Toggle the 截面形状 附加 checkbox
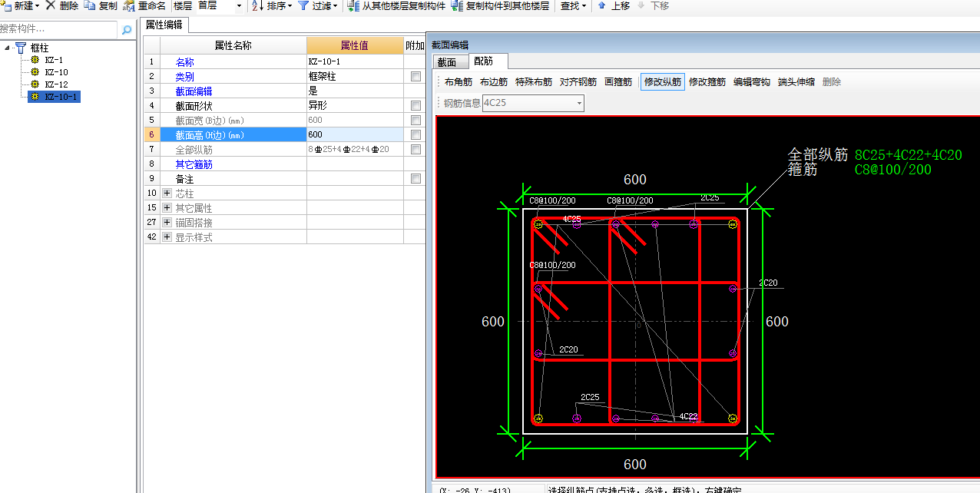 pyautogui.click(x=416, y=106)
